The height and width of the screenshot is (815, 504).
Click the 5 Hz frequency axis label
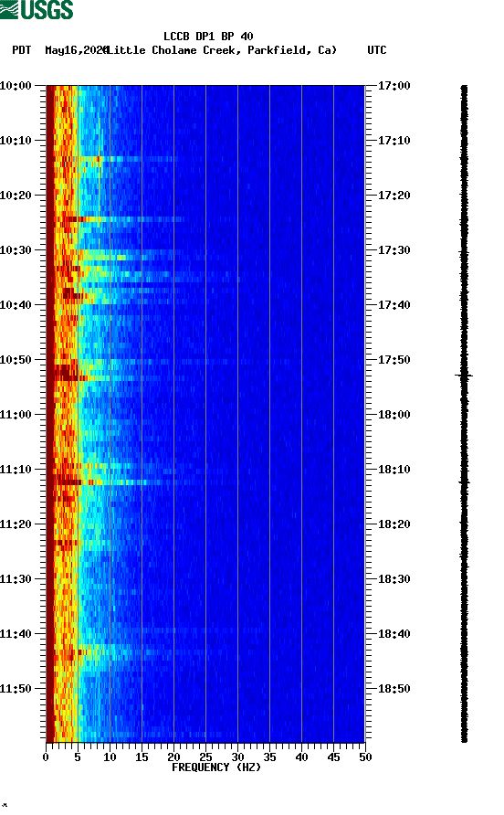78,757
